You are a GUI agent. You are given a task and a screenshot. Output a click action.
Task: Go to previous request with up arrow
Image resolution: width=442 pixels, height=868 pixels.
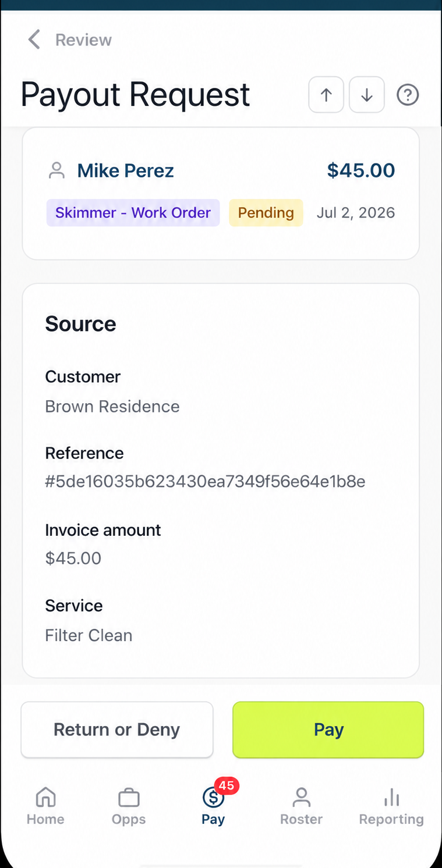pos(326,94)
